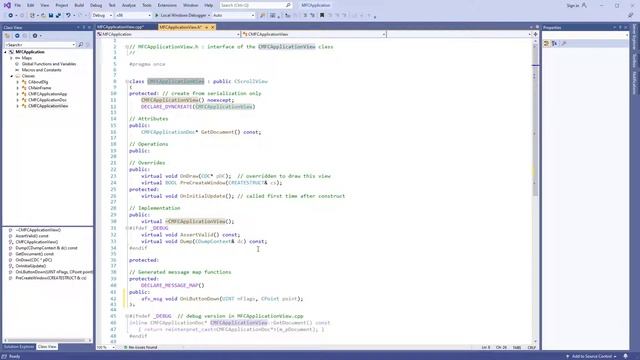640x360 pixels.
Task: Select AssertValid() const member
Action: 32,236
